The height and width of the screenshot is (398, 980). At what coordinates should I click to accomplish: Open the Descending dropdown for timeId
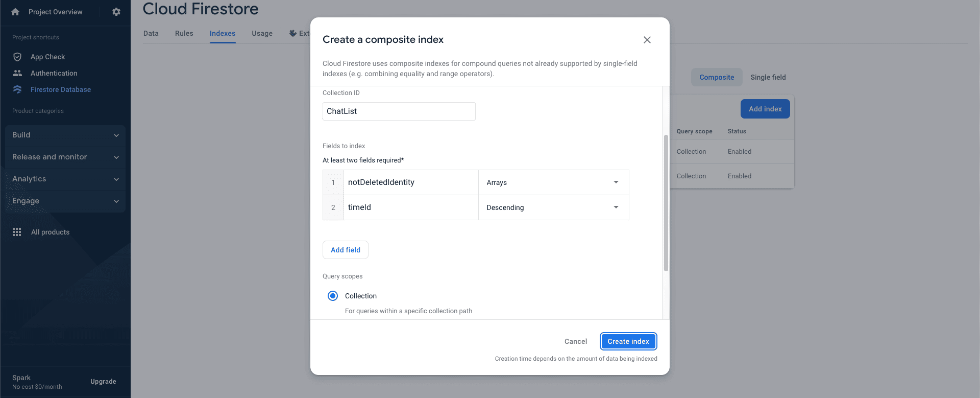553,207
